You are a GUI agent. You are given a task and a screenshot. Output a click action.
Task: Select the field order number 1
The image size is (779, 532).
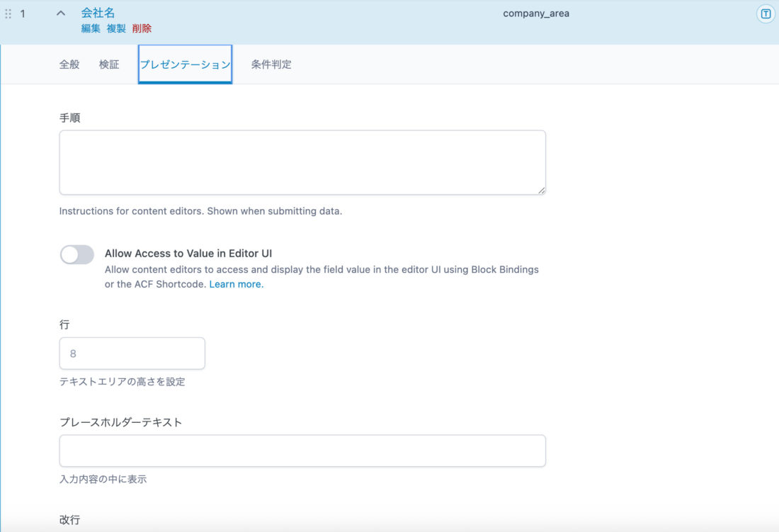pos(23,12)
